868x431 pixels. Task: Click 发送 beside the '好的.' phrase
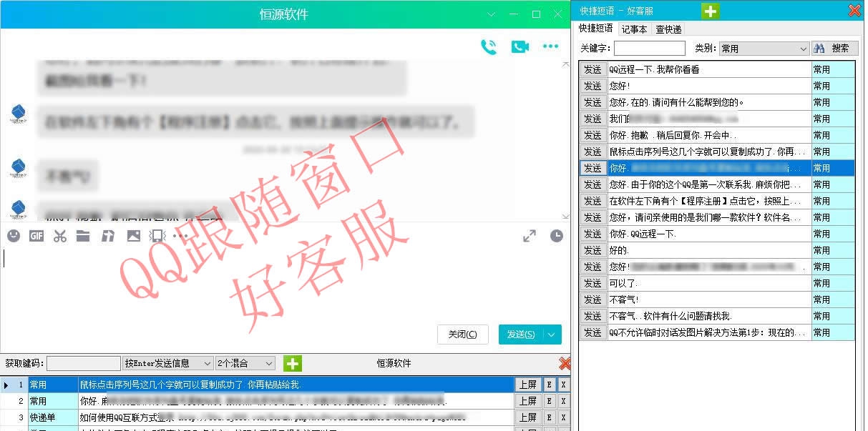pyautogui.click(x=593, y=250)
